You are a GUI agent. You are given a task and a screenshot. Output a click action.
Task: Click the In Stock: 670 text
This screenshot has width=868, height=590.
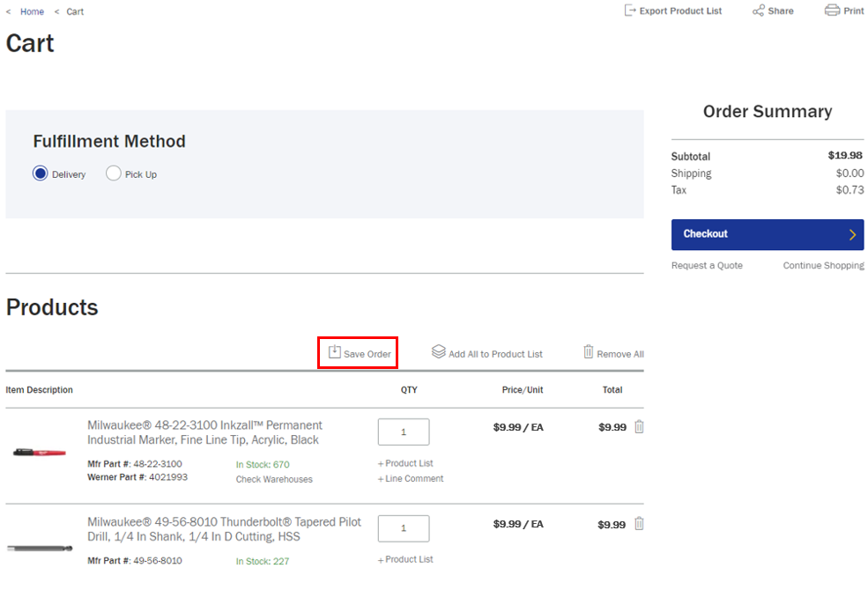(263, 464)
